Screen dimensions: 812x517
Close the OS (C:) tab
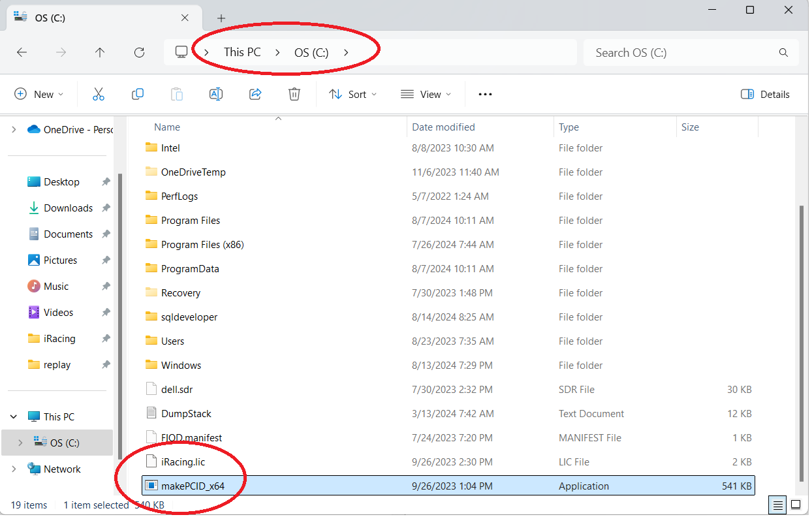click(x=185, y=18)
